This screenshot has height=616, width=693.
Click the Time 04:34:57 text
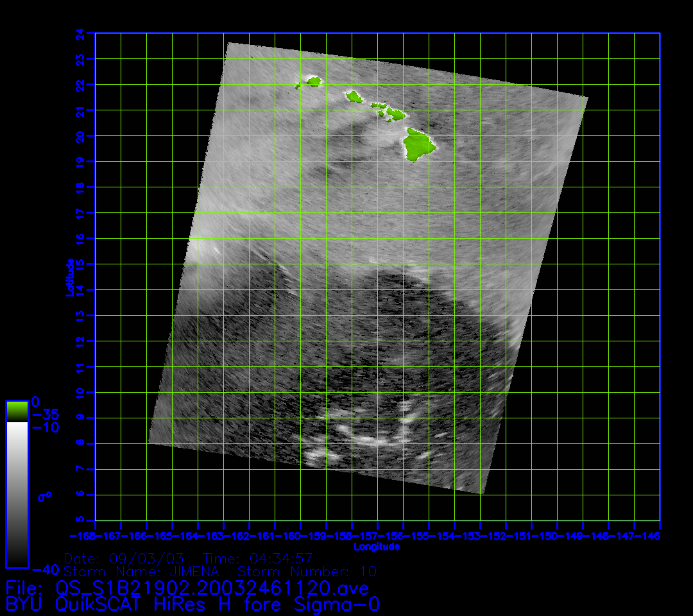click(x=257, y=557)
